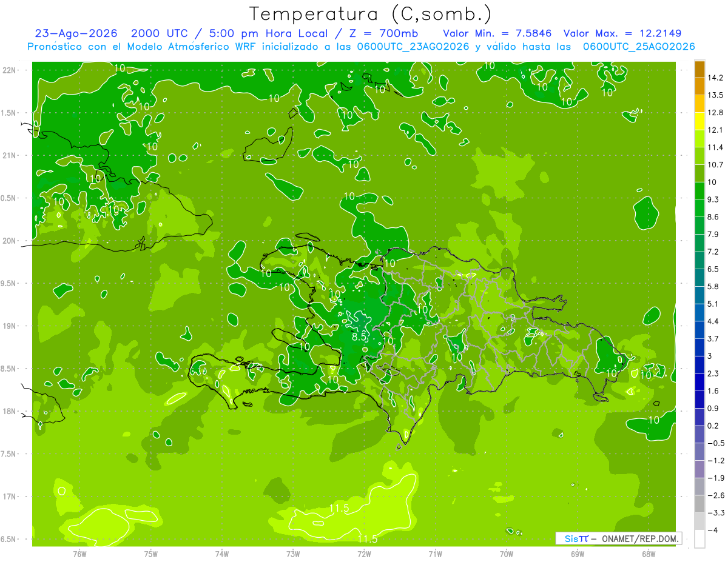Click the legend value "14.2"

[716, 78]
